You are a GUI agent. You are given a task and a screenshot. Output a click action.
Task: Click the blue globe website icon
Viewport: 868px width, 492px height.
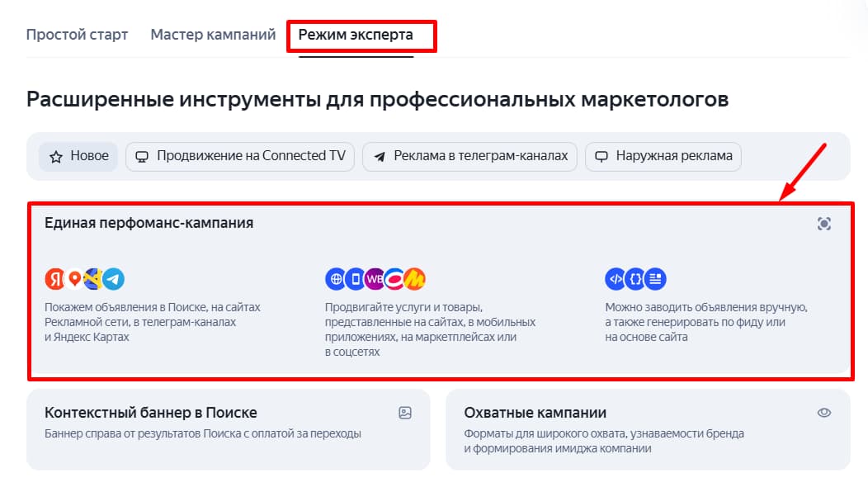pos(336,279)
